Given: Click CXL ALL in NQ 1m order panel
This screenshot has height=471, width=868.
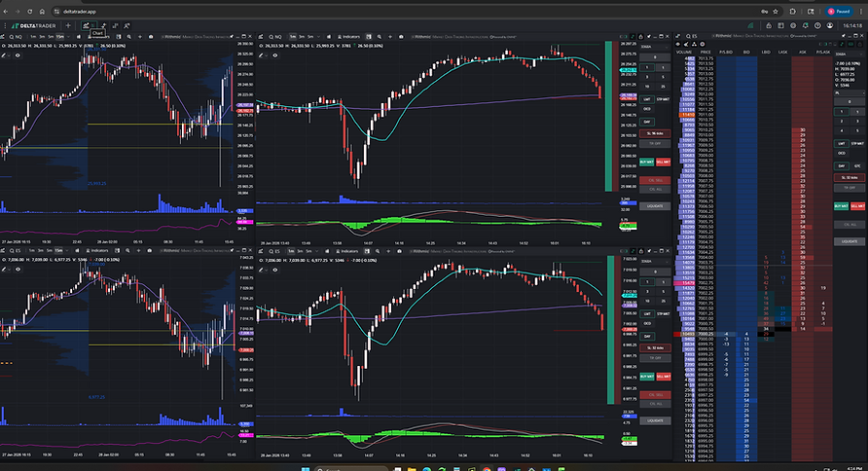Looking at the screenshot, I should (x=656, y=189).
